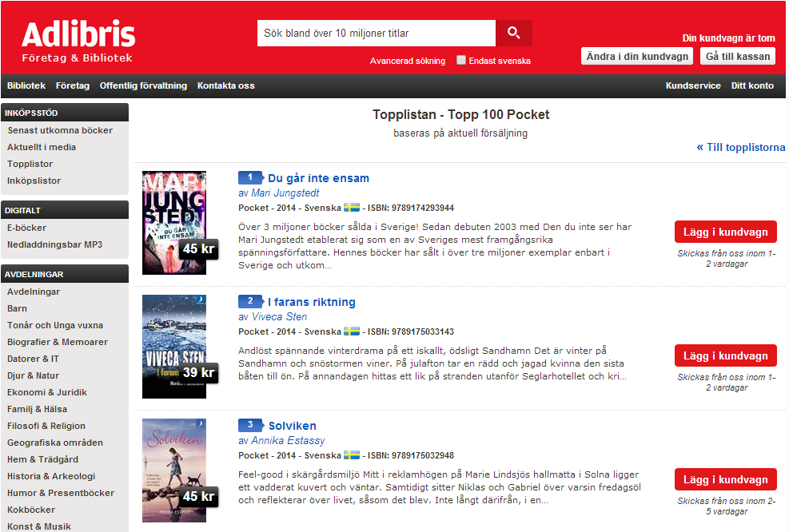Screen dimensions: 789x532
Task: Click the Du går inte ensam cover
Action: click(x=174, y=223)
